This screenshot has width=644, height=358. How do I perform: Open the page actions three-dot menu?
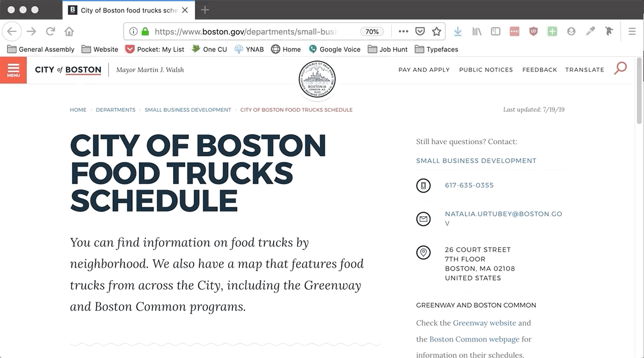(403, 31)
